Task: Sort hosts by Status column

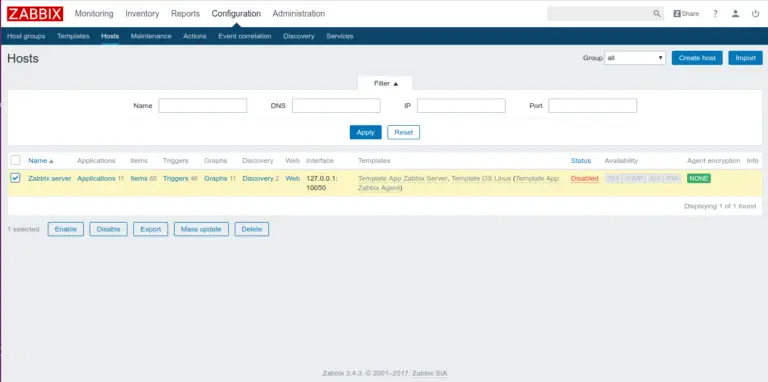Action: (581, 161)
